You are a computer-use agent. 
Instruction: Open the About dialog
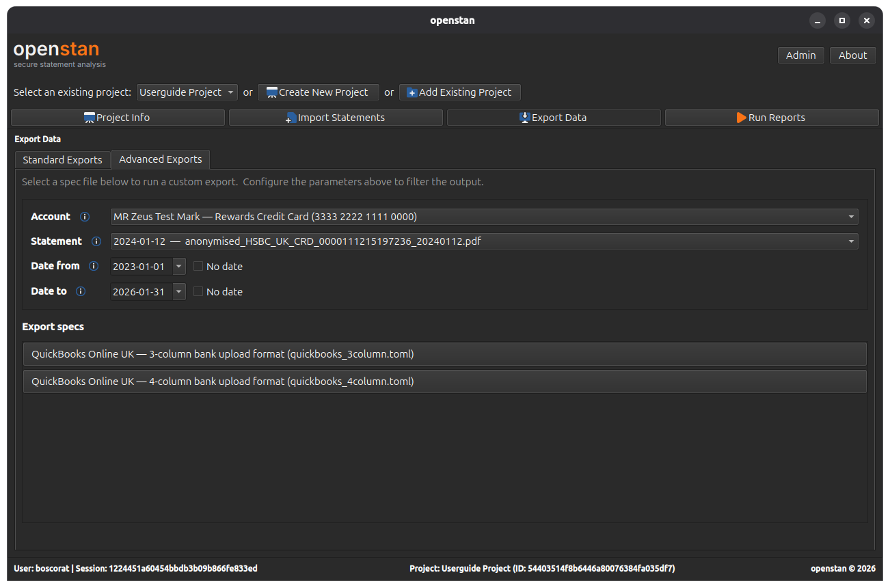852,55
